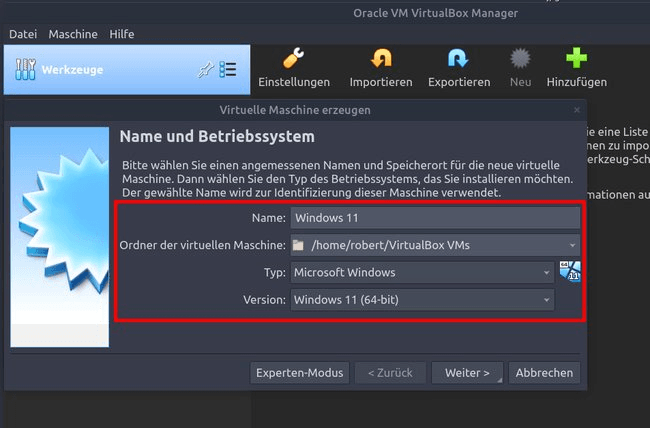
Task: Click the green Hinzufügen plus icon
Action: coord(576,59)
